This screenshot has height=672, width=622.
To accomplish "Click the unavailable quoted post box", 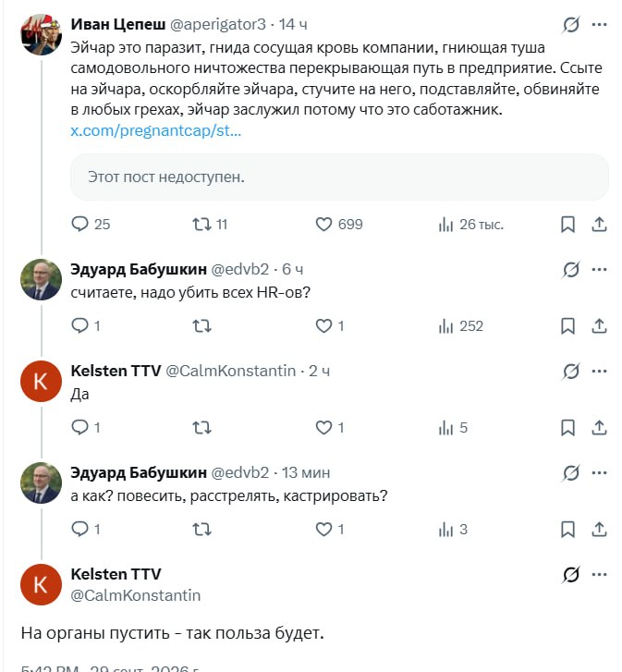I will pos(339,177).
